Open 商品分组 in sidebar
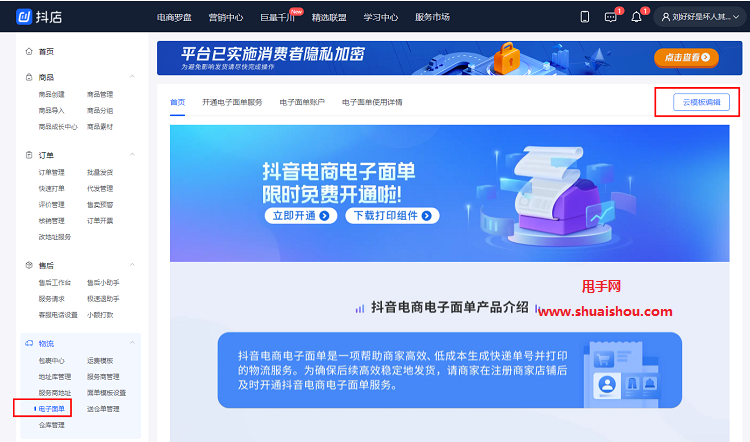 (x=100, y=110)
